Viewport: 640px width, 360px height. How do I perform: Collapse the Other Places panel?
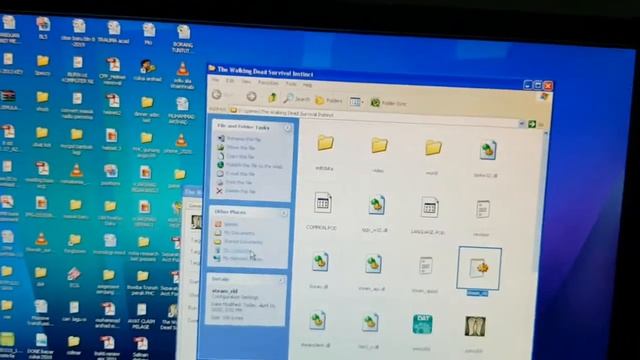pyautogui.click(x=284, y=213)
